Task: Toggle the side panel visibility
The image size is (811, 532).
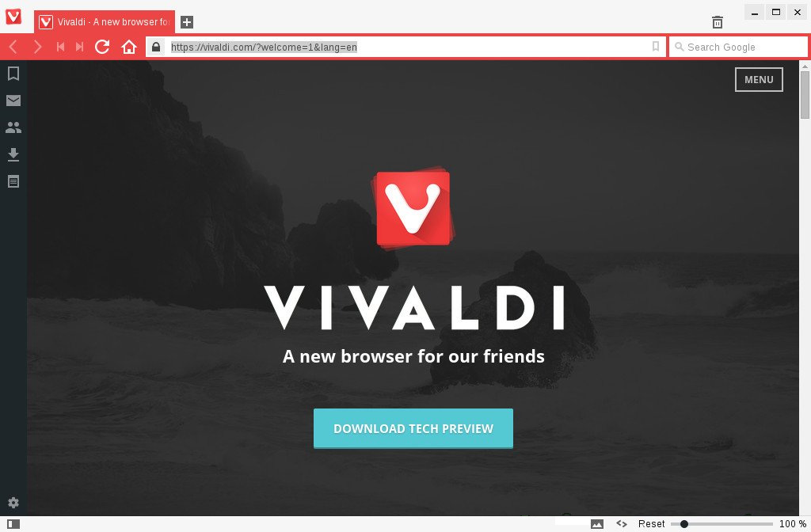Action: (x=13, y=524)
